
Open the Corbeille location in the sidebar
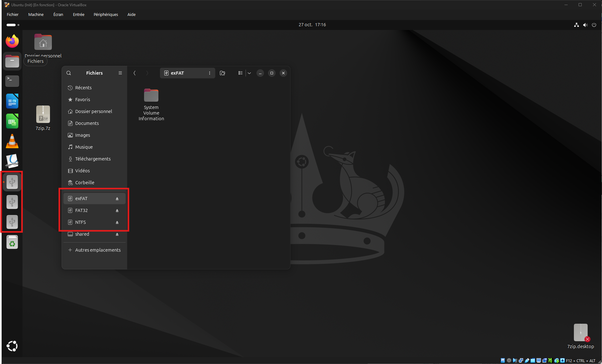click(84, 183)
